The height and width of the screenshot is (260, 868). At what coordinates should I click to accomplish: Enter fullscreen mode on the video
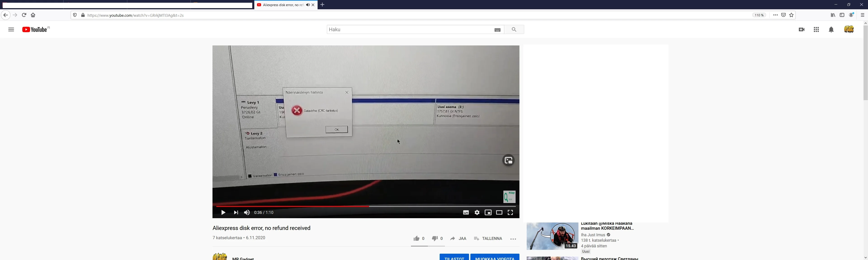click(x=510, y=213)
